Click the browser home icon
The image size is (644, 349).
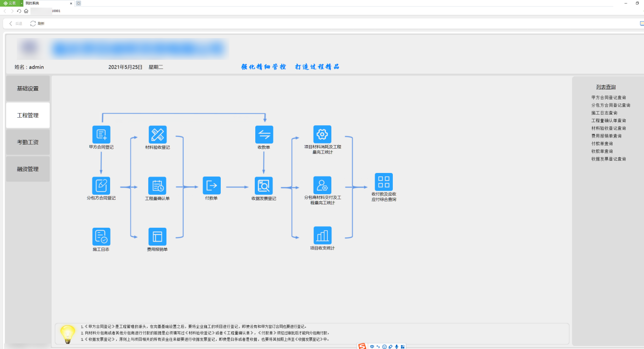pyautogui.click(x=26, y=11)
